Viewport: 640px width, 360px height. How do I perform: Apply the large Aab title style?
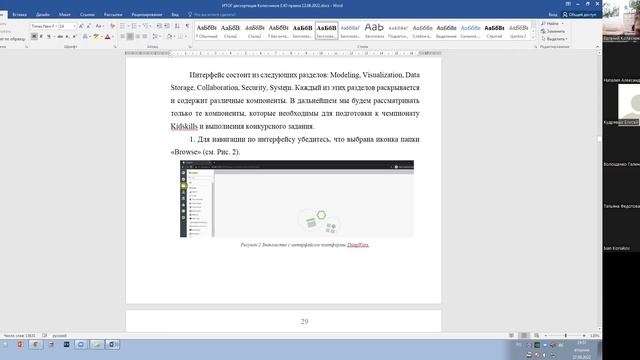click(x=374, y=31)
